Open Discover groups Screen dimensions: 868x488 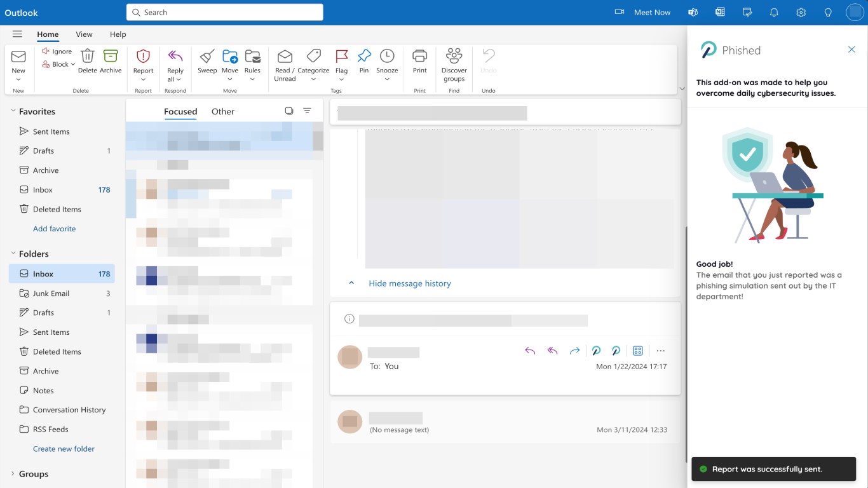(454, 65)
